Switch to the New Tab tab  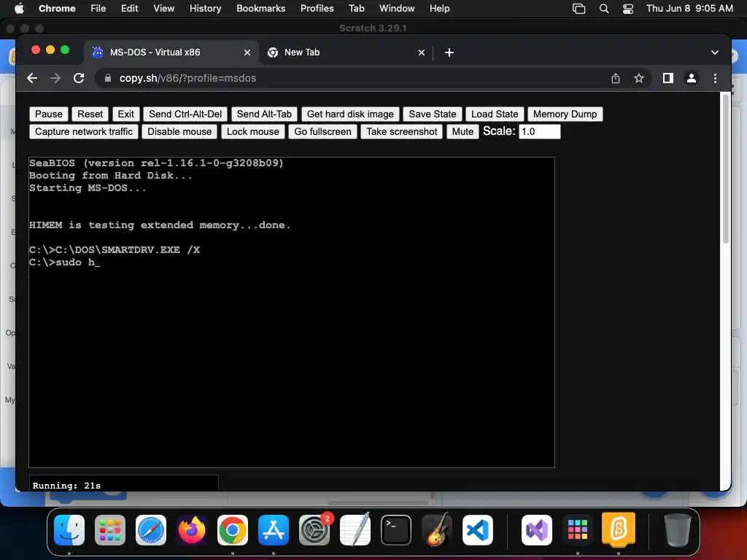pyautogui.click(x=345, y=52)
